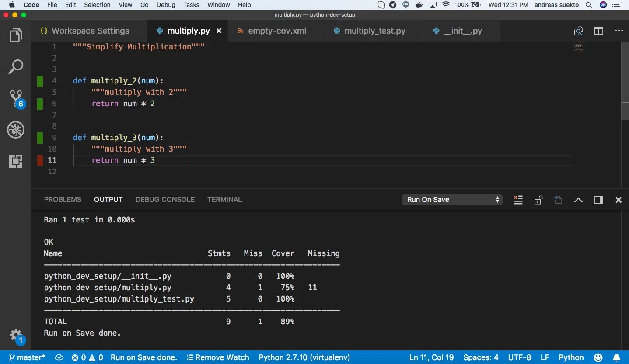Switch to the PROBLEMS panel tab

(x=63, y=199)
